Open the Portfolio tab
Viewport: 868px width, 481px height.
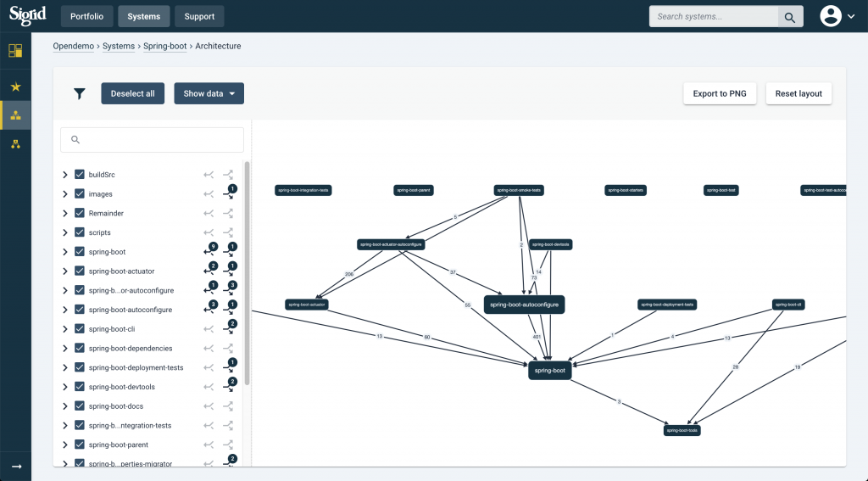click(x=87, y=17)
